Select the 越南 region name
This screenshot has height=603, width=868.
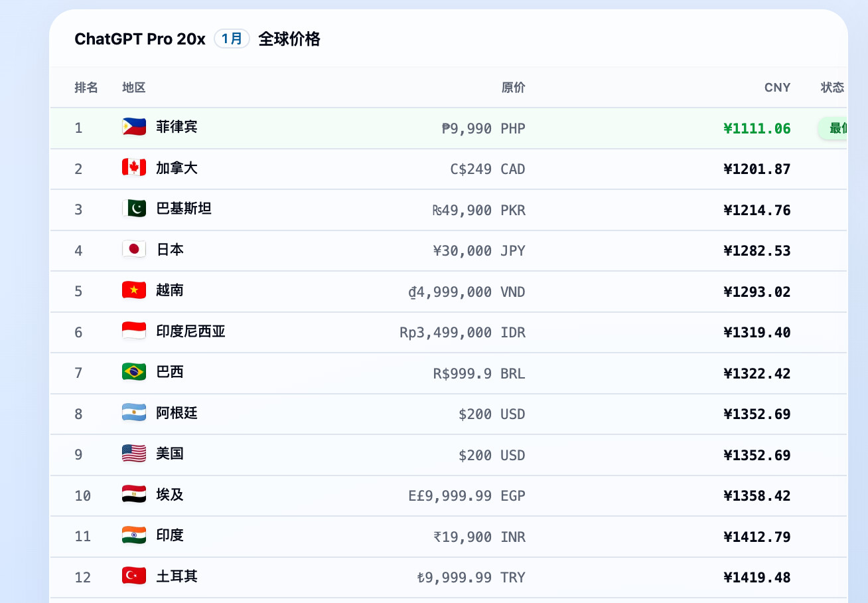[170, 290]
